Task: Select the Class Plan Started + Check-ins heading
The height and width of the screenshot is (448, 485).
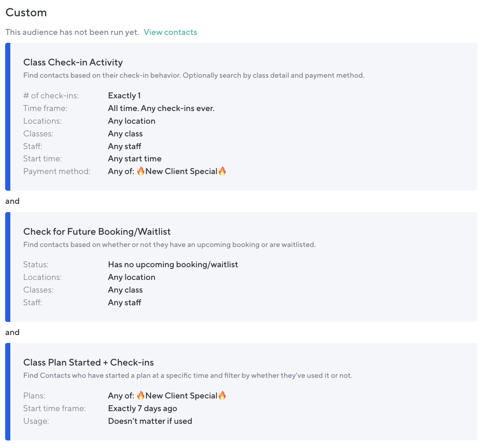Action: (x=89, y=362)
